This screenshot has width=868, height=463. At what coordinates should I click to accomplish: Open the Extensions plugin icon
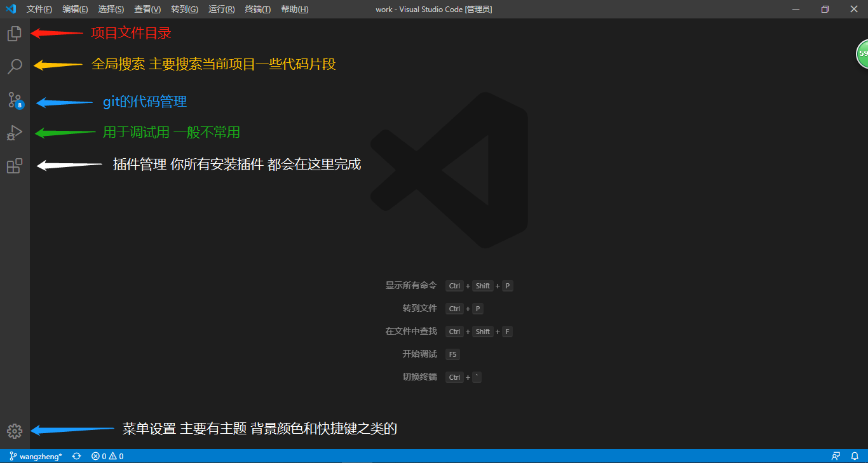click(x=14, y=166)
